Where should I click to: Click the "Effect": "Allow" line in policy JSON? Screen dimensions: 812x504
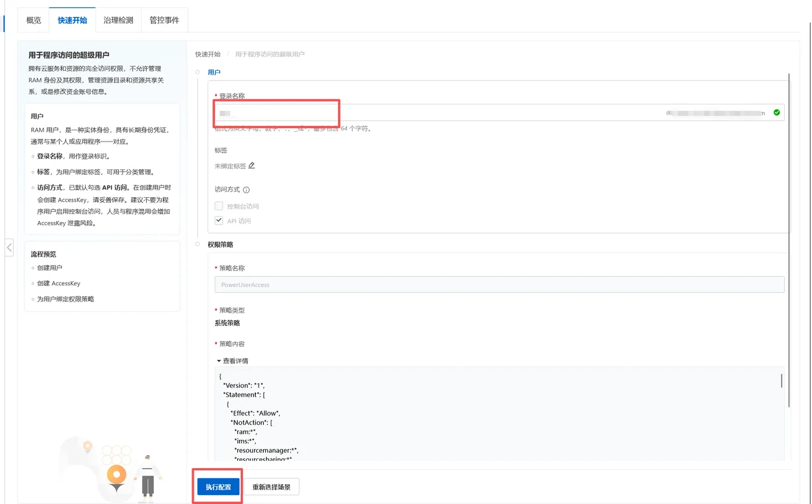255,414
